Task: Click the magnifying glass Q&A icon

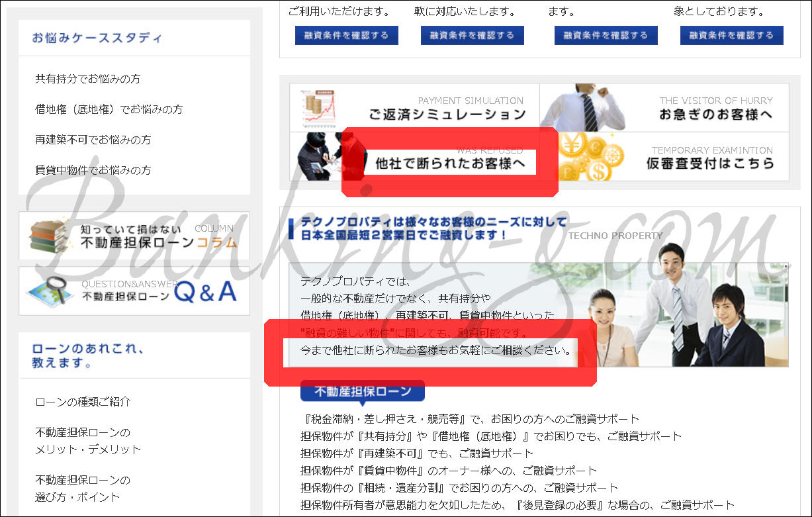Action: (50, 291)
